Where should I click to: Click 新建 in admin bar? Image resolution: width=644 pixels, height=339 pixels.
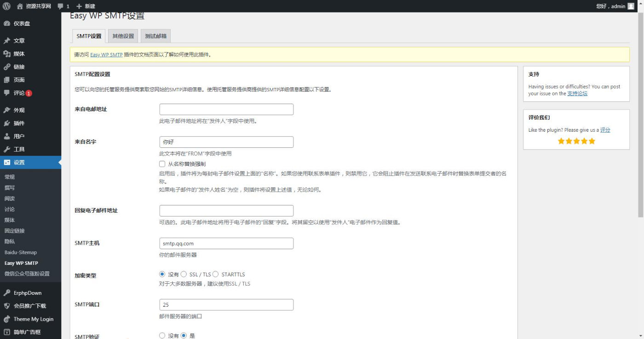point(90,6)
